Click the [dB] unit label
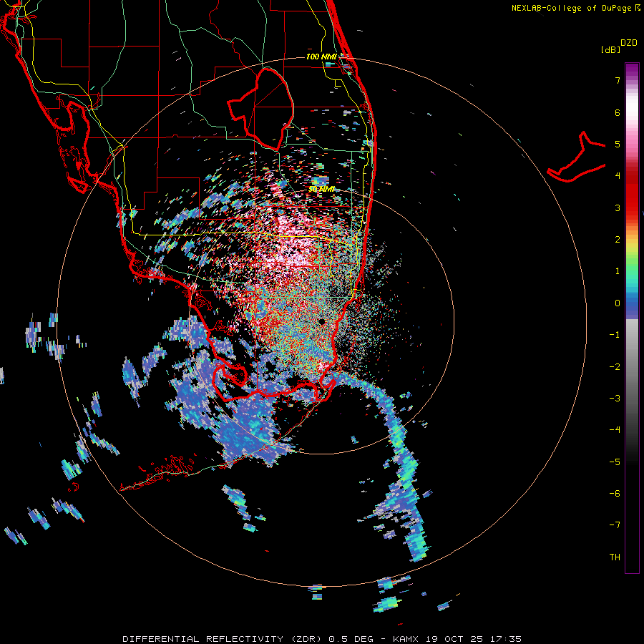The height and width of the screenshot is (644, 644). (x=611, y=49)
